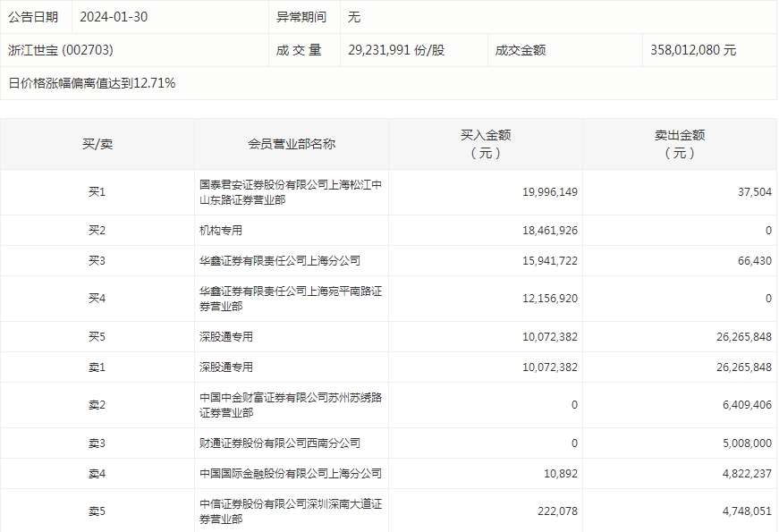779x532 pixels.
Task: Click the 买入金额（元）column header
Action: point(486,144)
